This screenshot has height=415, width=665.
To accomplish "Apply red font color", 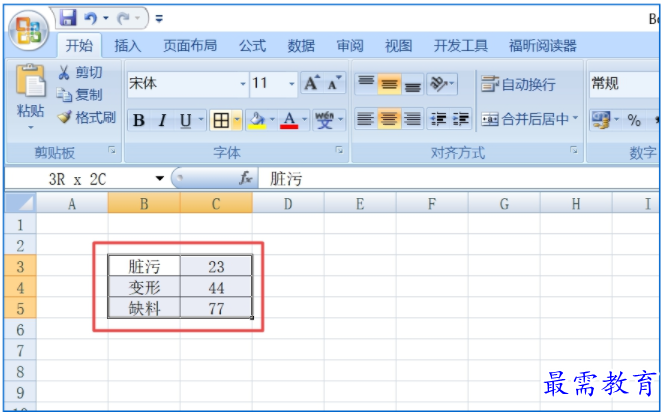I will [x=289, y=121].
